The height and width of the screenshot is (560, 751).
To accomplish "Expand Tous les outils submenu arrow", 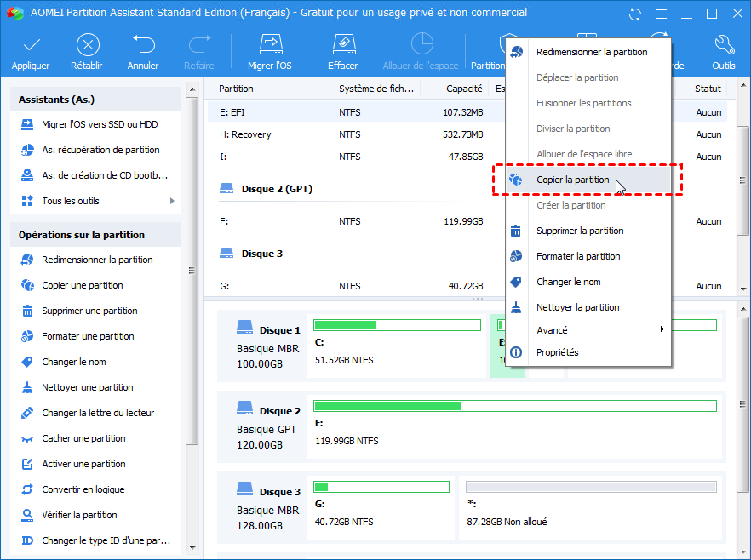I will click(172, 201).
